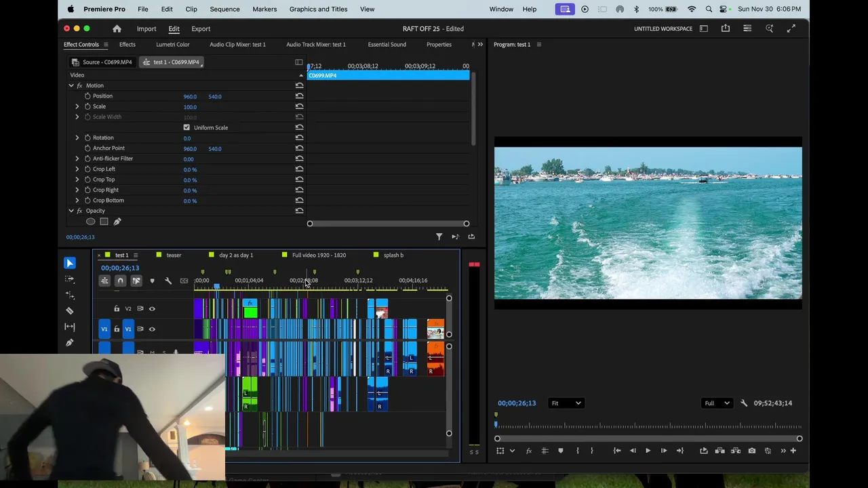Select the Pen tool
The image size is (868, 488).
(x=70, y=342)
